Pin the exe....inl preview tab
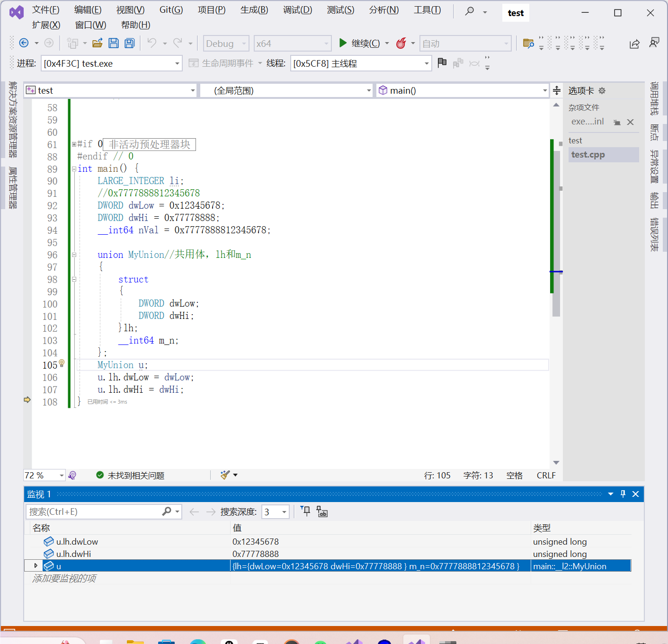This screenshot has height=644, width=668. tap(617, 122)
